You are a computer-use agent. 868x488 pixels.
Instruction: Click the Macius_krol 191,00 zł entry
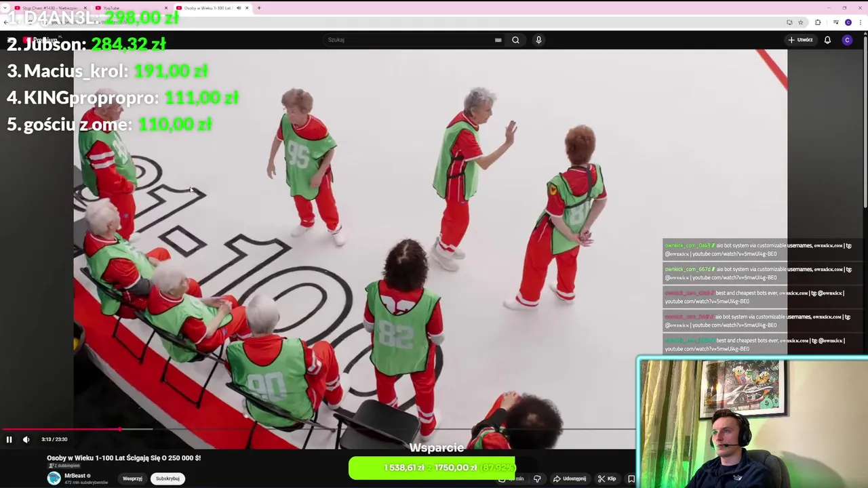[x=107, y=71]
